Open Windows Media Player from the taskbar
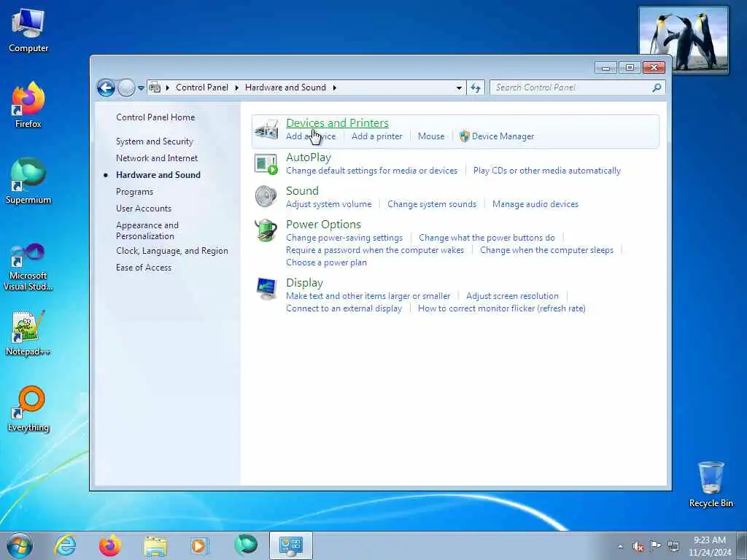The height and width of the screenshot is (560, 747). pyautogui.click(x=200, y=545)
